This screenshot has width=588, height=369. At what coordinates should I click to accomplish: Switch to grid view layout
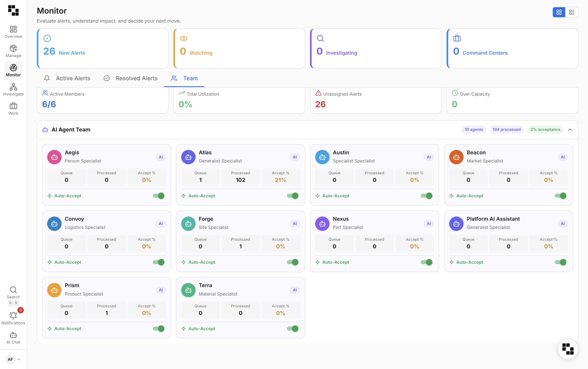click(x=559, y=12)
